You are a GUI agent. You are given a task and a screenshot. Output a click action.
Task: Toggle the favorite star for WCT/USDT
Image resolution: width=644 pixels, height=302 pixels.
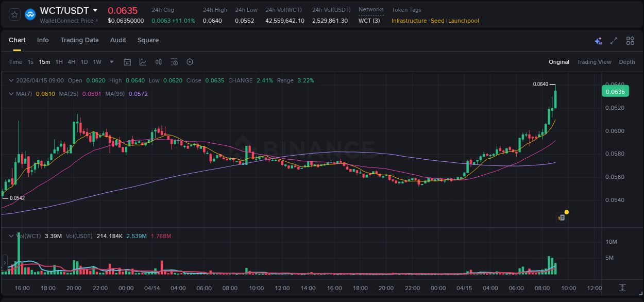pos(14,14)
